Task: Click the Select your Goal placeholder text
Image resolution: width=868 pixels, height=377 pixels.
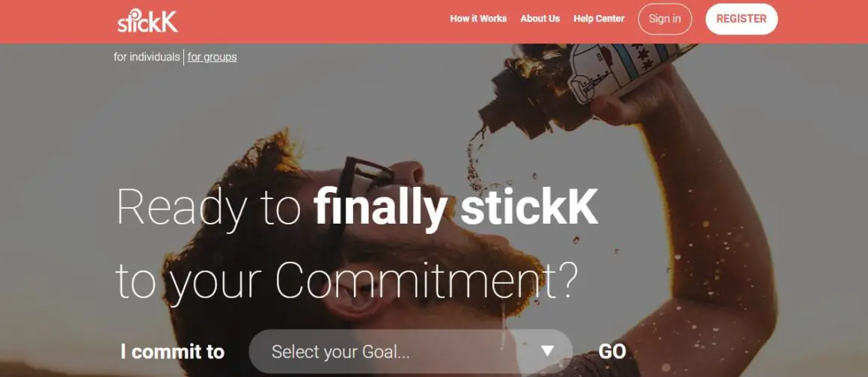Action: point(340,352)
